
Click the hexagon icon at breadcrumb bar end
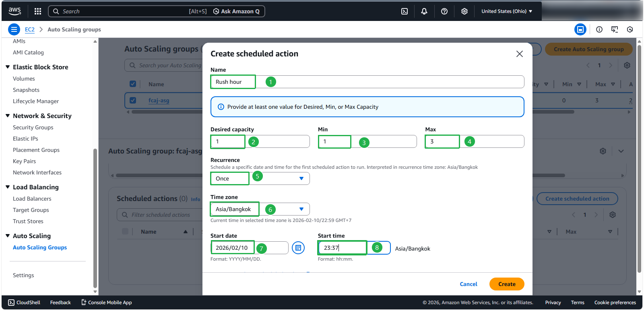click(x=630, y=29)
